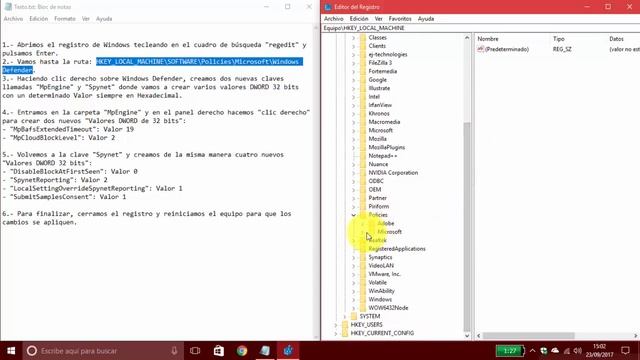Click the Cortana search circle icon
640x360 pixels.
click(x=32, y=351)
